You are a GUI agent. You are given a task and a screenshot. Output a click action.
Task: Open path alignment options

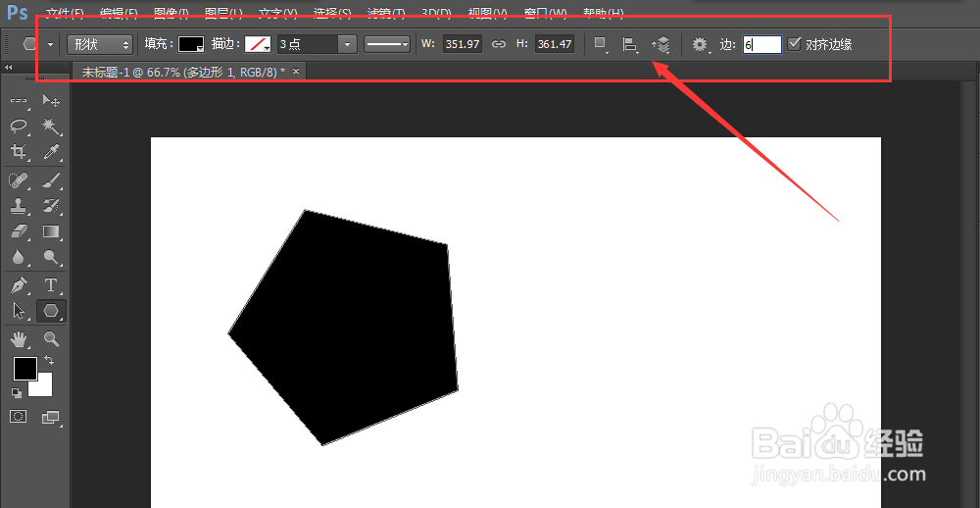pos(630,44)
